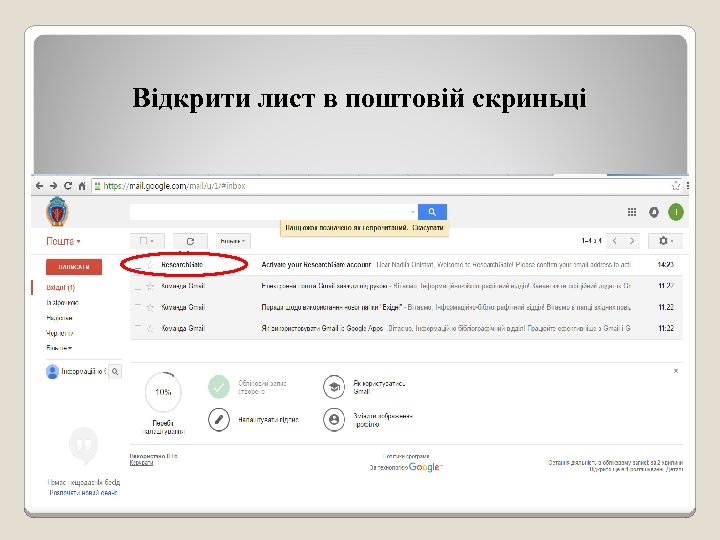Click the 14:23 time of the ResearchGate email
The height and width of the screenshot is (540, 720).
tap(665, 265)
